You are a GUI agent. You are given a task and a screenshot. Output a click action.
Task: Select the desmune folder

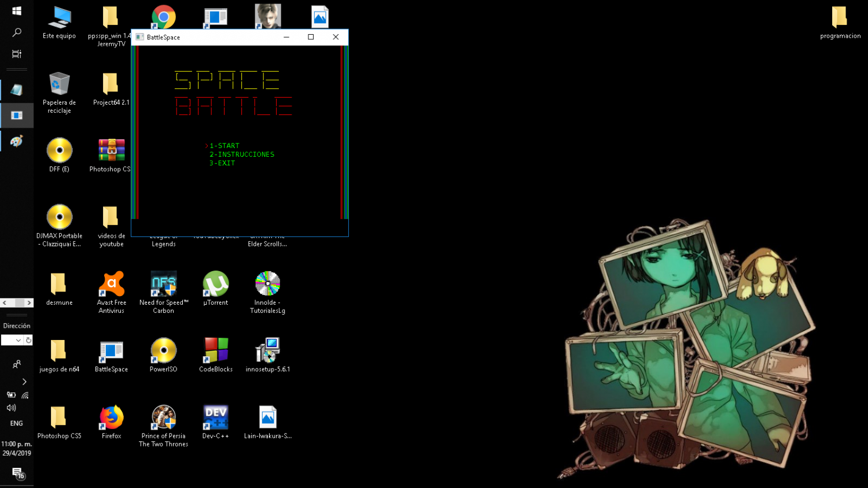click(59, 289)
